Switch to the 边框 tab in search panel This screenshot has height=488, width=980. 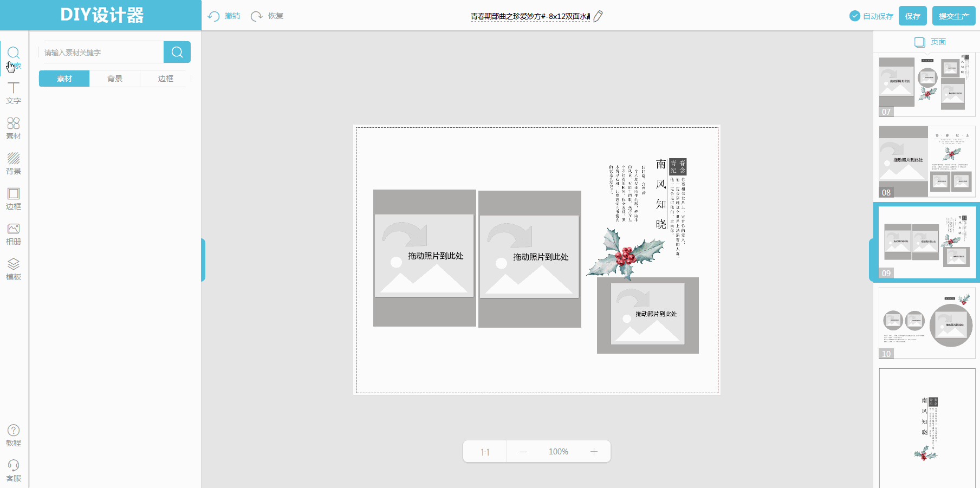165,79
